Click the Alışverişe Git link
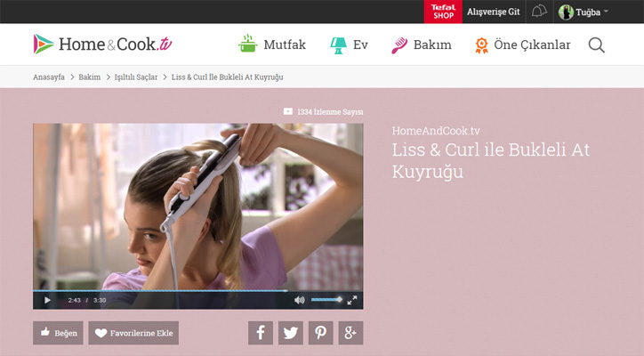This screenshot has height=356, width=644. click(494, 12)
